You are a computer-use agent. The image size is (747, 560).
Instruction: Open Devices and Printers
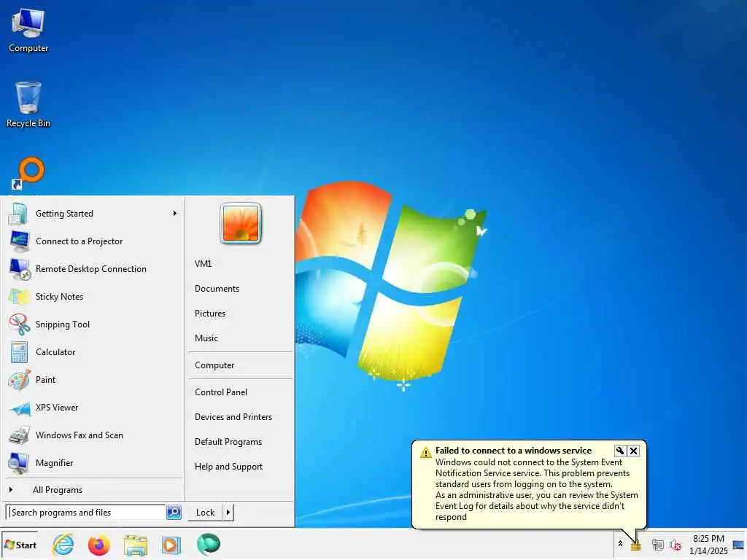point(233,416)
